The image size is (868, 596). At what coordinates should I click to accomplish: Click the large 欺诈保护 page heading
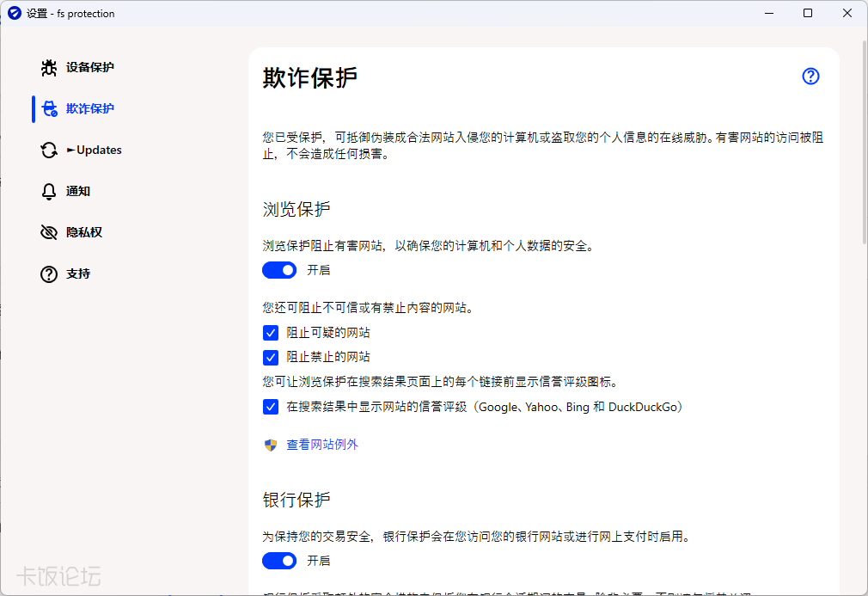(x=310, y=77)
